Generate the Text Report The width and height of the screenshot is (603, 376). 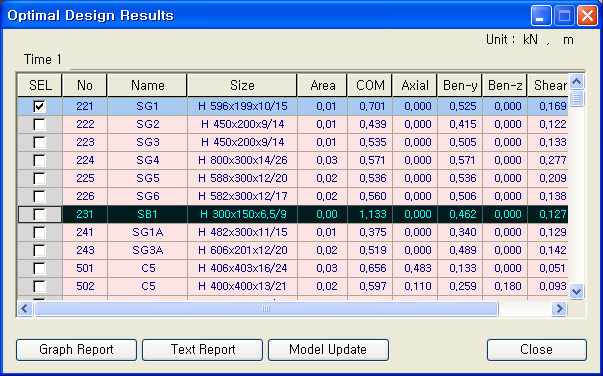coord(202,349)
